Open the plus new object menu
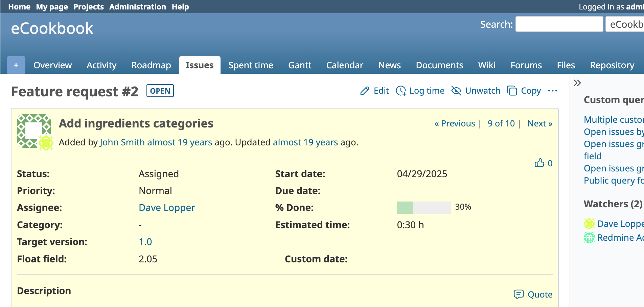Screen dimensions: 644x307 16,65
